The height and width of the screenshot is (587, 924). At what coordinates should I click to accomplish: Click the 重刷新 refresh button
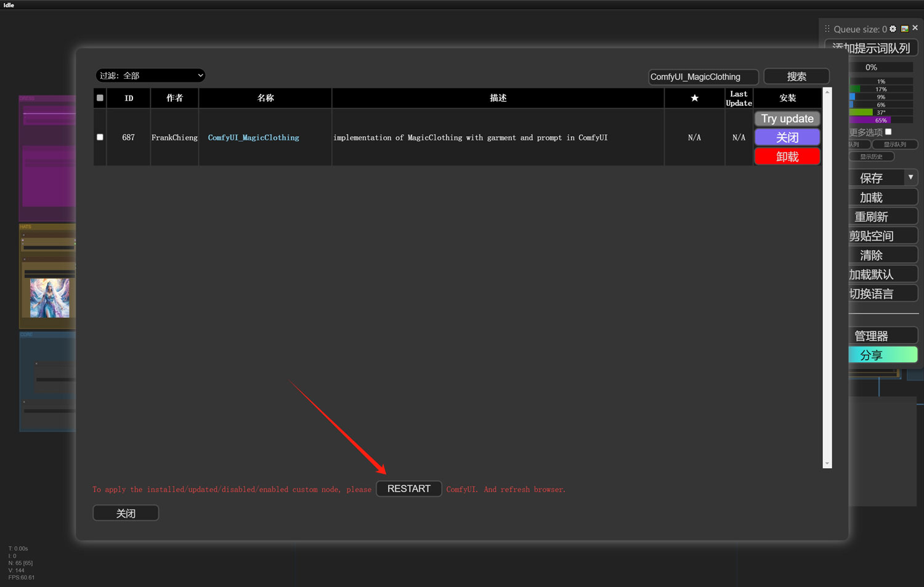click(883, 216)
